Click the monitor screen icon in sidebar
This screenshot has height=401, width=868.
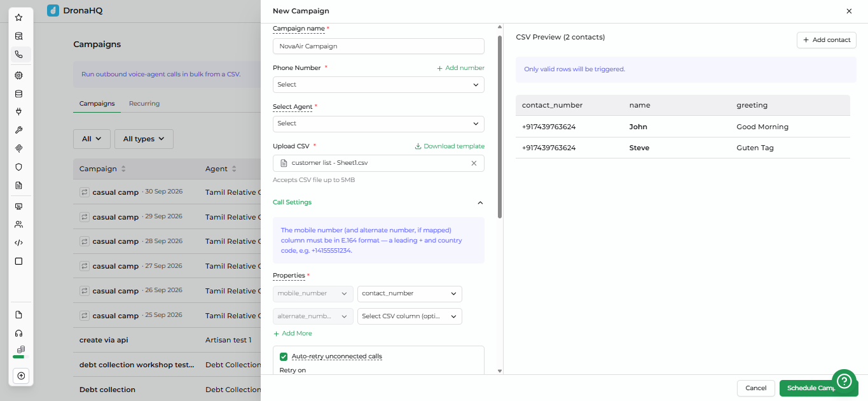(18, 206)
